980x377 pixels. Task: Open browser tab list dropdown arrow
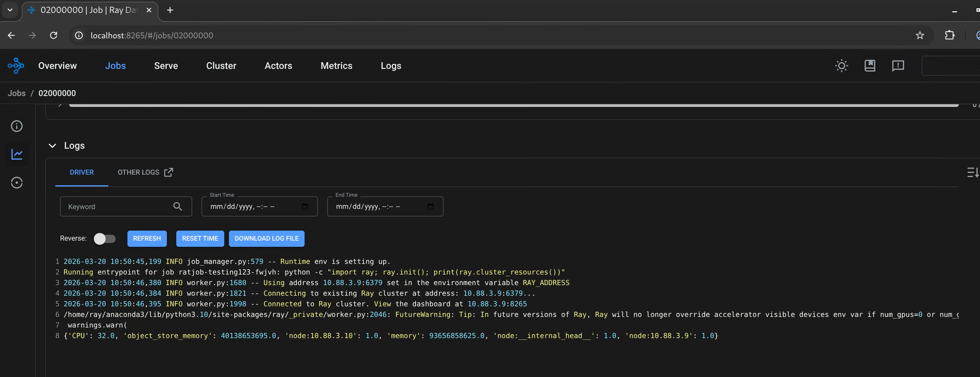(10, 10)
